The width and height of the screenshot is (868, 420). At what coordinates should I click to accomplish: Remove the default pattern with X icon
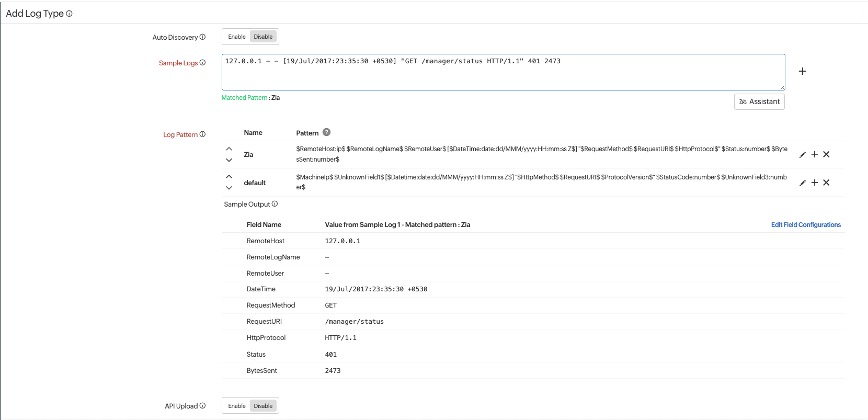(826, 183)
